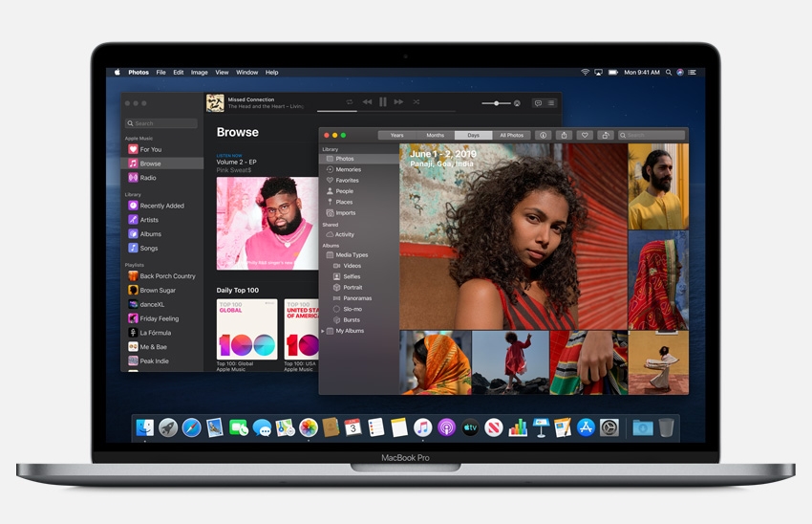Viewport: 812px width, 524px height.
Task: Open Memories in the Photos sidebar
Action: (x=348, y=169)
